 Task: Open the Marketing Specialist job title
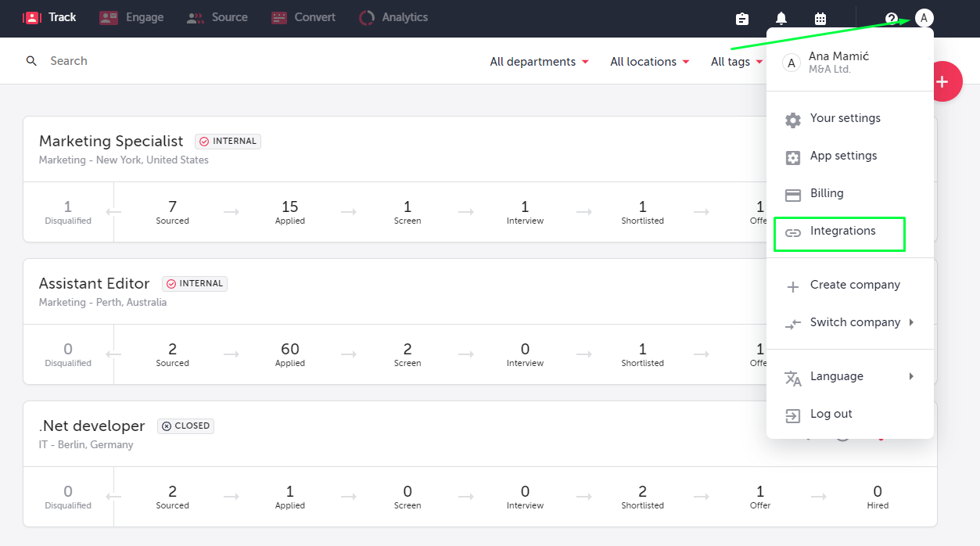point(111,142)
